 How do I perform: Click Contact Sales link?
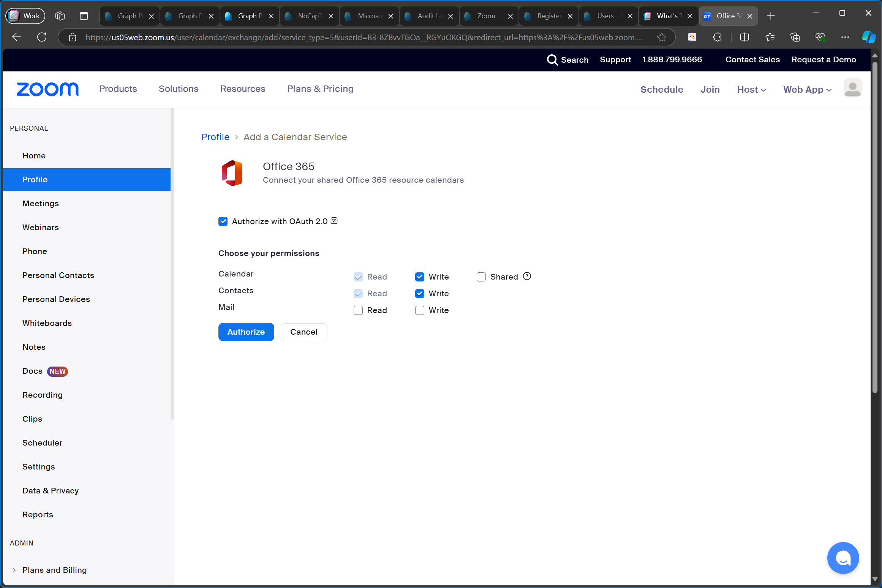tap(752, 60)
